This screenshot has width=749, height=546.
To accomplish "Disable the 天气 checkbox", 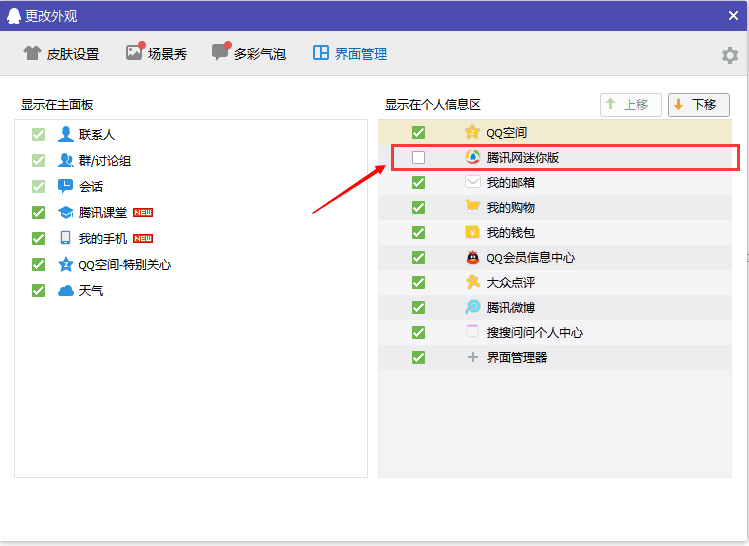I will (x=38, y=290).
